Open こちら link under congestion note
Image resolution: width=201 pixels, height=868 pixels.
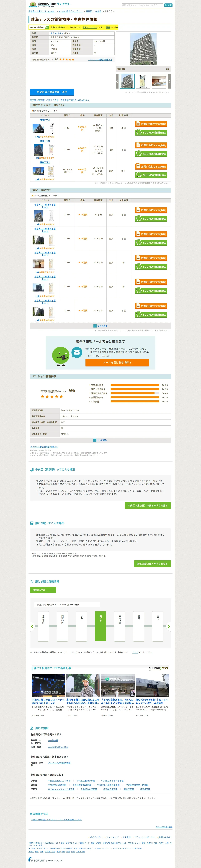point(135,652)
